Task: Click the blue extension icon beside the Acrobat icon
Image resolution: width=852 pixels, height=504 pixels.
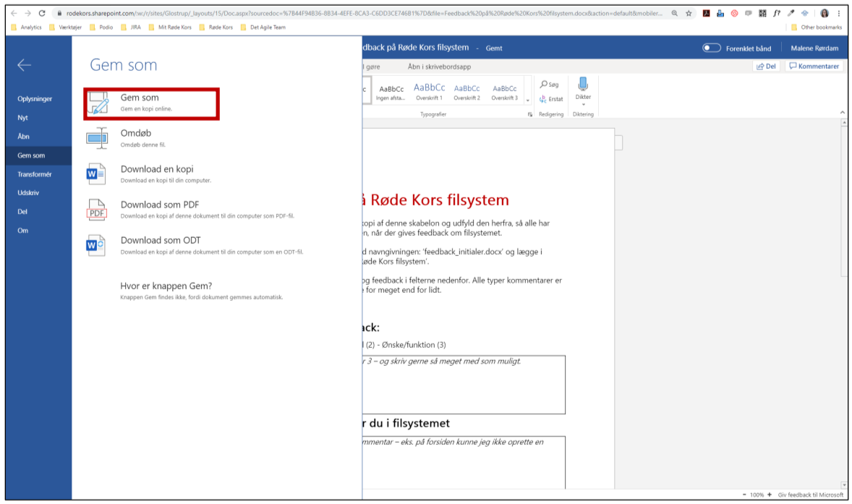Action: [x=720, y=13]
